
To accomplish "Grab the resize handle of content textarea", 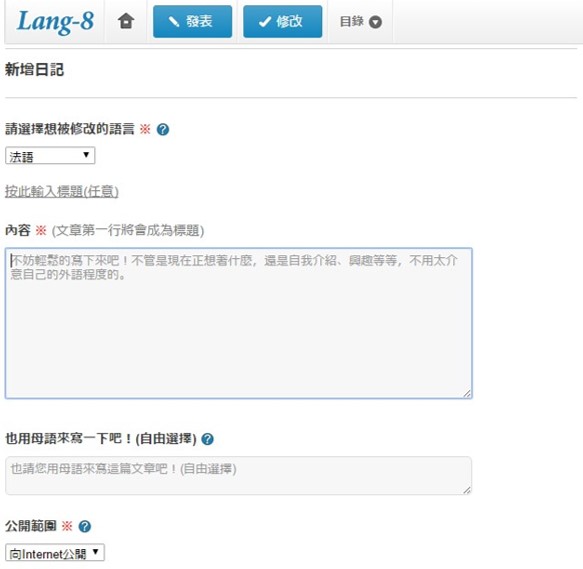I will (467, 393).
